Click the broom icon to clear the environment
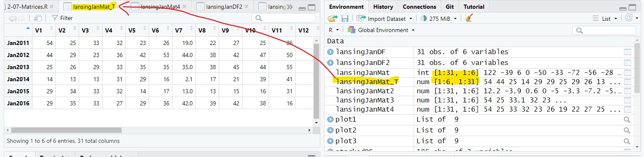Viewport: 644px width, 157px height. click(469, 18)
